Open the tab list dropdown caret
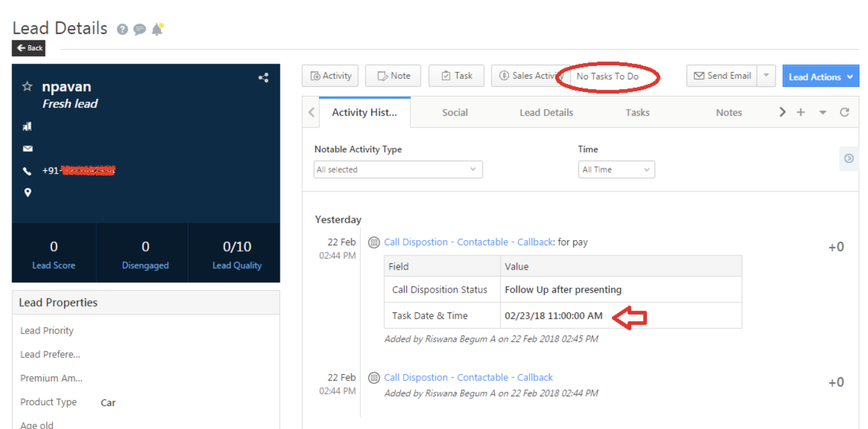Screen dimensions: 868x429 823,113
